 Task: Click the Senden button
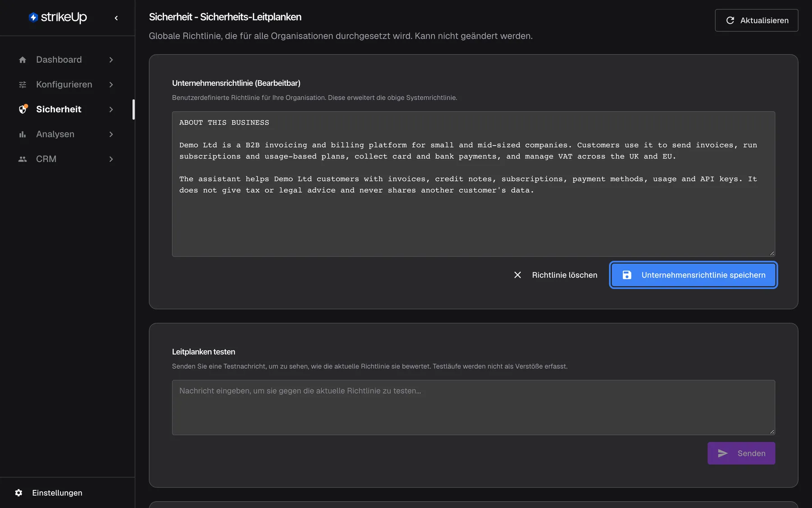coord(741,453)
